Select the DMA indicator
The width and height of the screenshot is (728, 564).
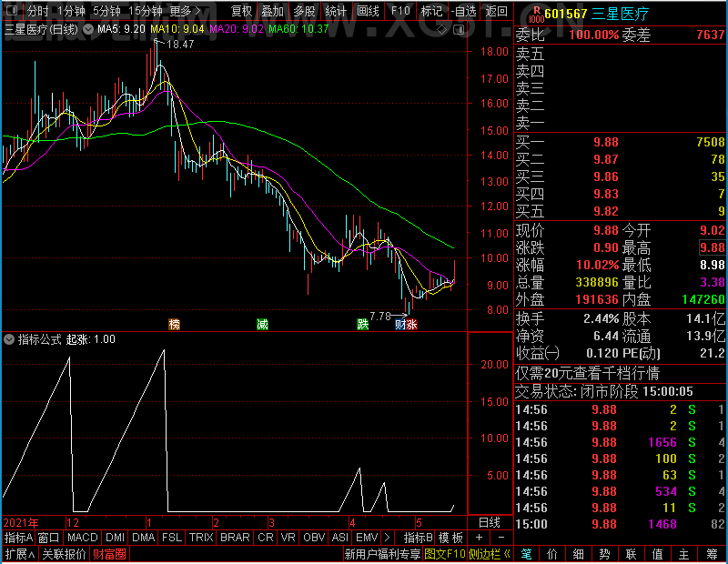click(x=144, y=538)
